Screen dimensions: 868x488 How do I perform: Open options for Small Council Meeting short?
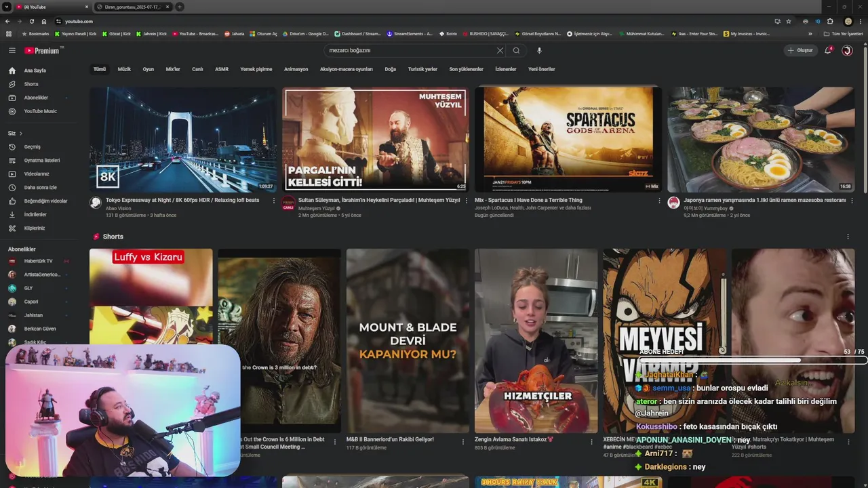pos(335,442)
